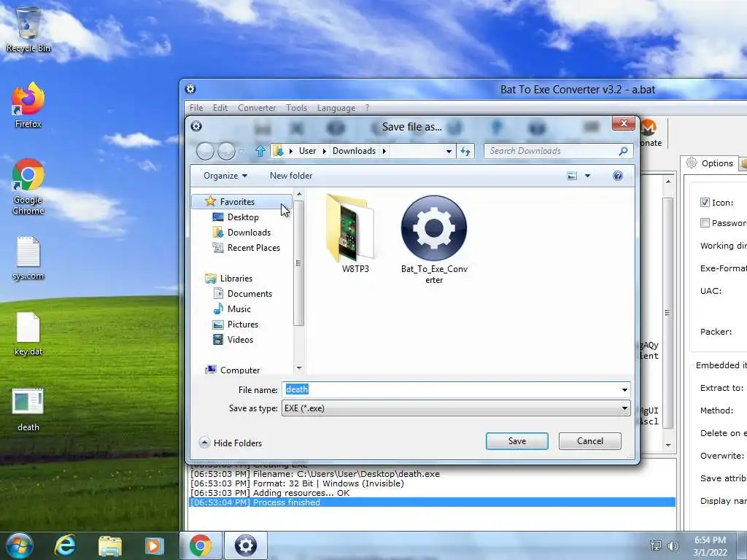
Task: Switch to Chrome in the taskbar
Action: [x=200, y=545]
